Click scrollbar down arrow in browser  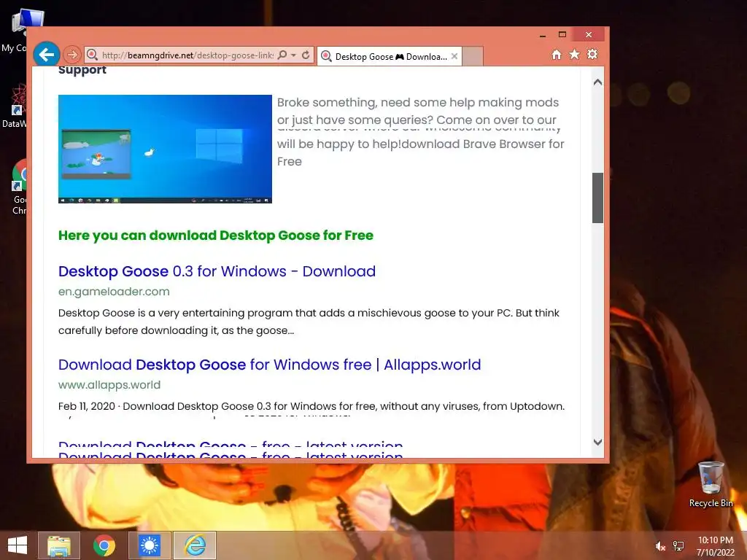tap(598, 442)
